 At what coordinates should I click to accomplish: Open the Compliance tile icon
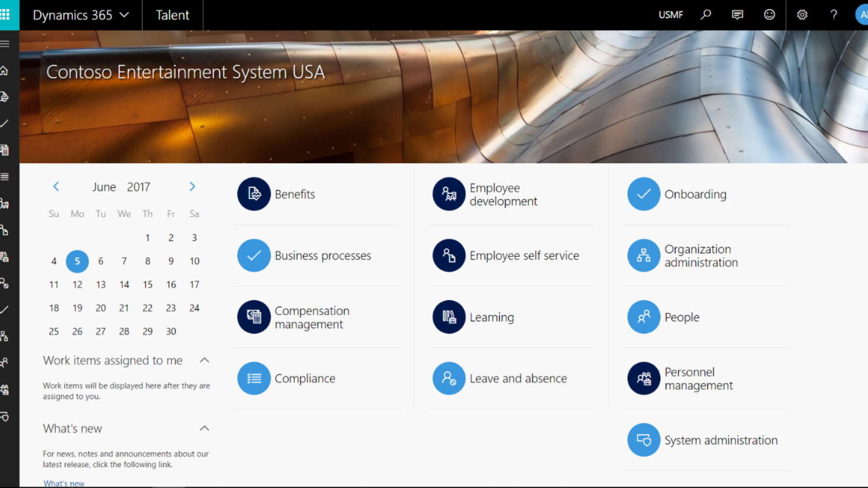[x=254, y=379]
